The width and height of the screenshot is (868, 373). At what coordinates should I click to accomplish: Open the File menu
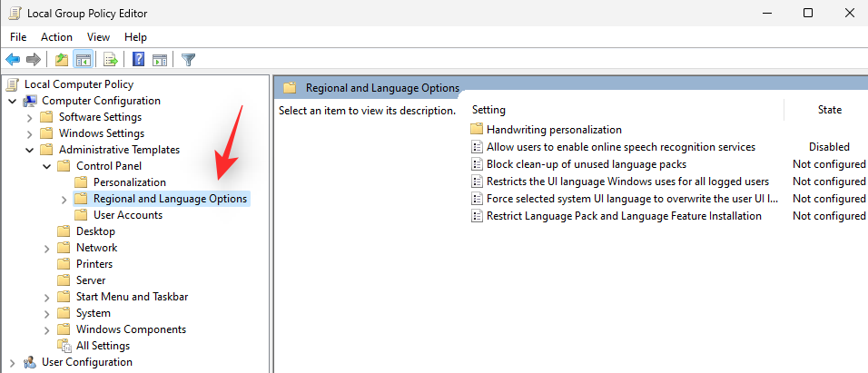pyautogui.click(x=18, y=37)
